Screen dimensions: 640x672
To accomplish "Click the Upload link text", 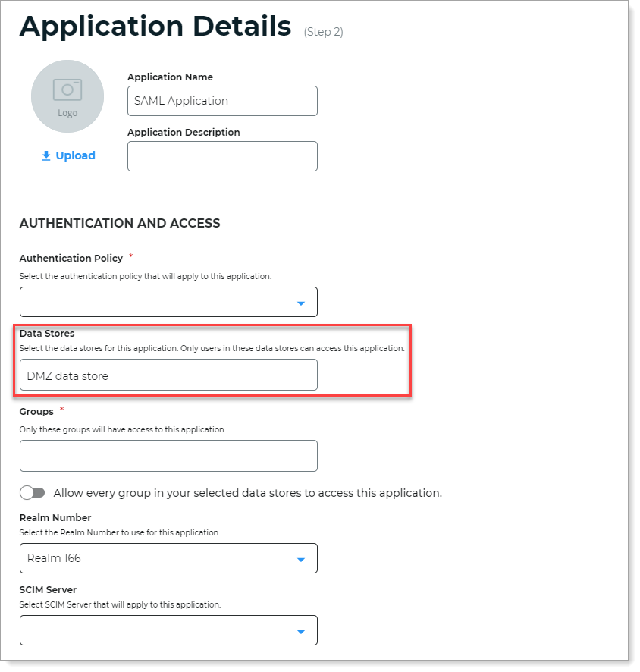I will pos(75,155).
